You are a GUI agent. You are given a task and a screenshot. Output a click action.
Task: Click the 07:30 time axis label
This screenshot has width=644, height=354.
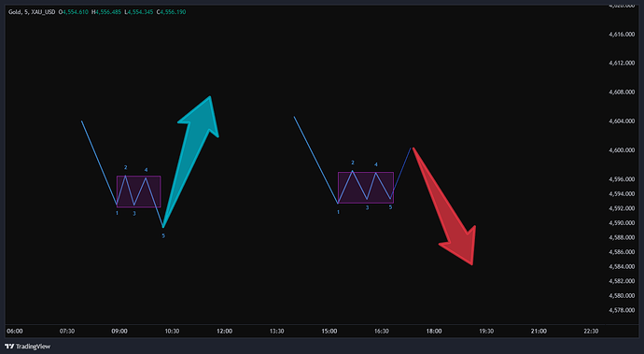click(x=67, y=332)
